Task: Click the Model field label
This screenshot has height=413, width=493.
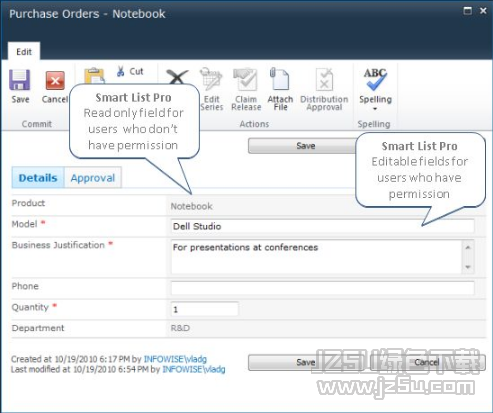Action: point(24,224)
